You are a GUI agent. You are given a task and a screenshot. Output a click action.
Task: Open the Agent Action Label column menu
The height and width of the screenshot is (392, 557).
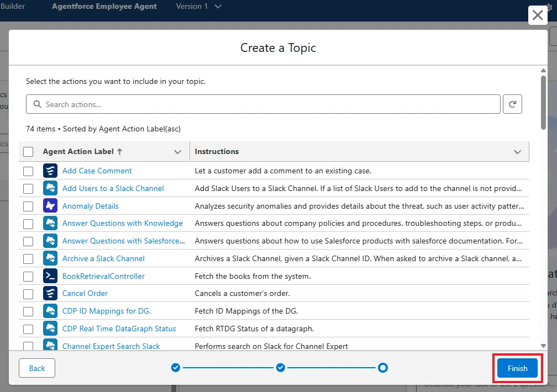(x=177, y=152)
